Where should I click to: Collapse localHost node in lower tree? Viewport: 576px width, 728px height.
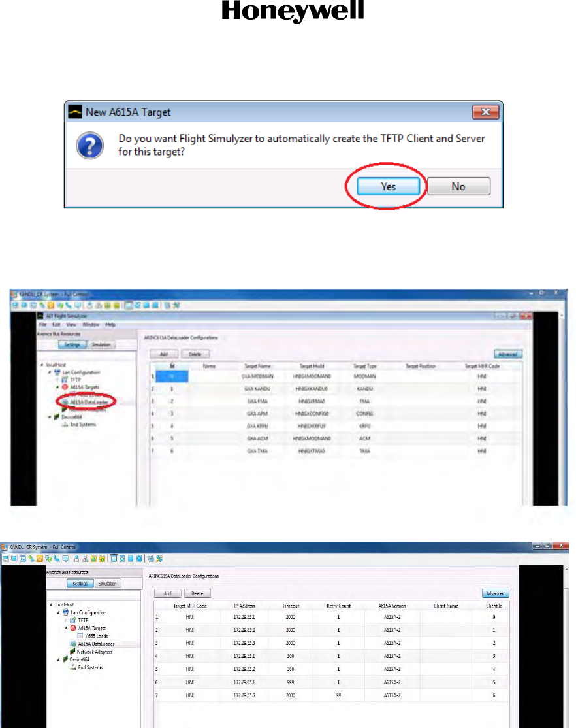(51, 604)
